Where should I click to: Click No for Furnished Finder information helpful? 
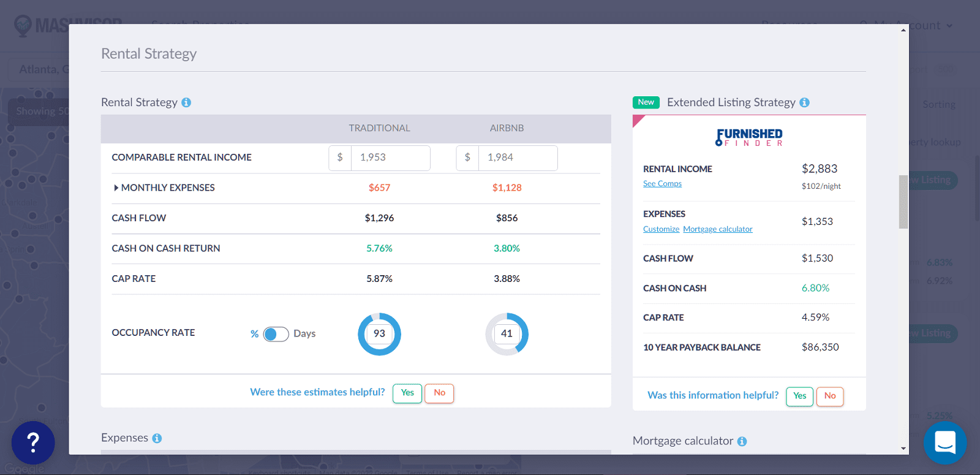click(x=830, y=396)
